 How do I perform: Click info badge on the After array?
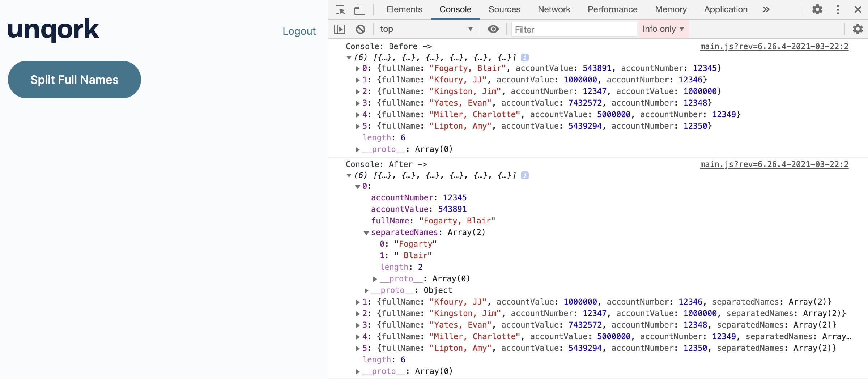(525, 175)
